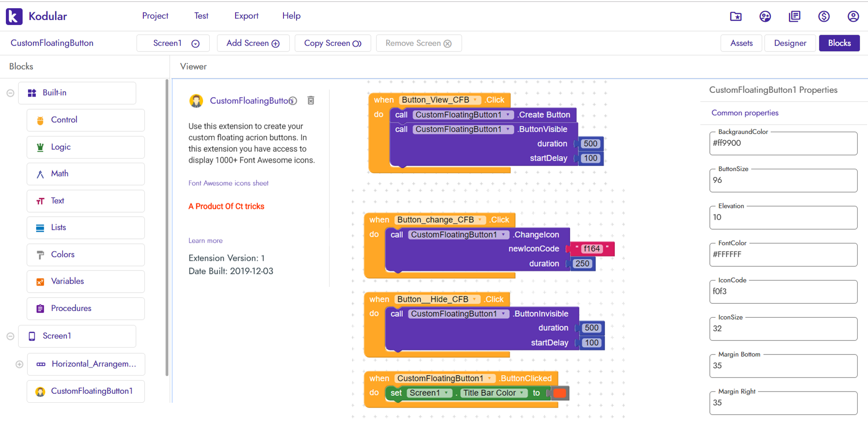
Task: Click the BackgraundColor field
Action: point(783,143)
